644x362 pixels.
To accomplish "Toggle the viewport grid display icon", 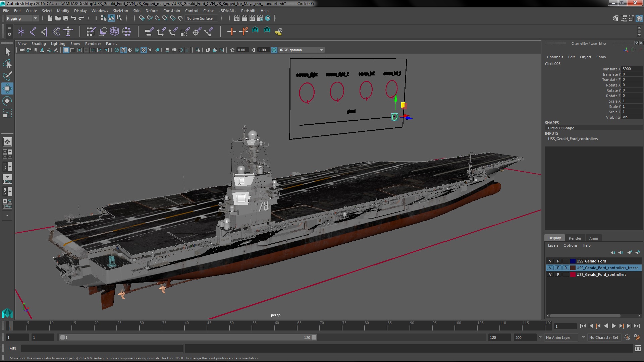I will coord(66,50).
